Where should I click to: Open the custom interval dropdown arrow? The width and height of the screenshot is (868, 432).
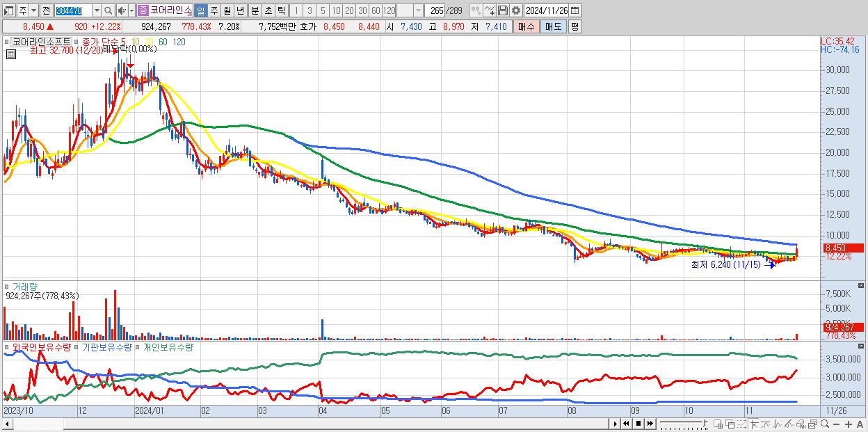(418, 10)
